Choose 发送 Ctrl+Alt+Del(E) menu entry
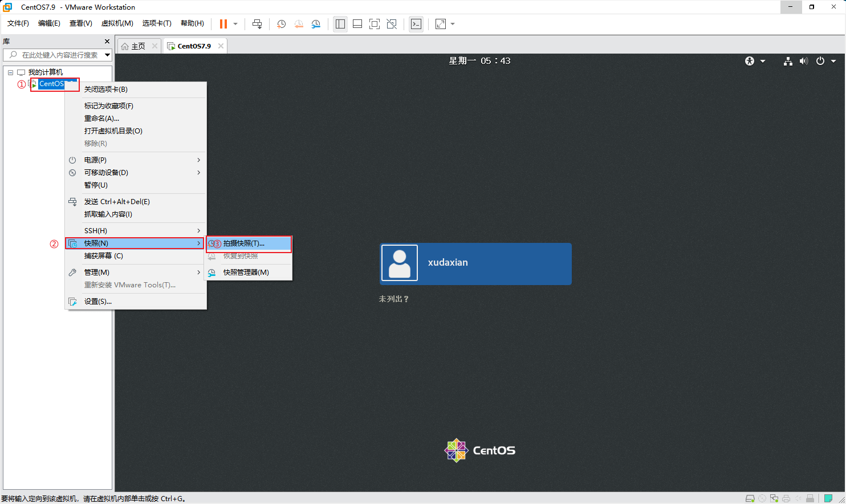Viewport: 846px width, 504px height. pyautogui.click(x=136, y=202)
